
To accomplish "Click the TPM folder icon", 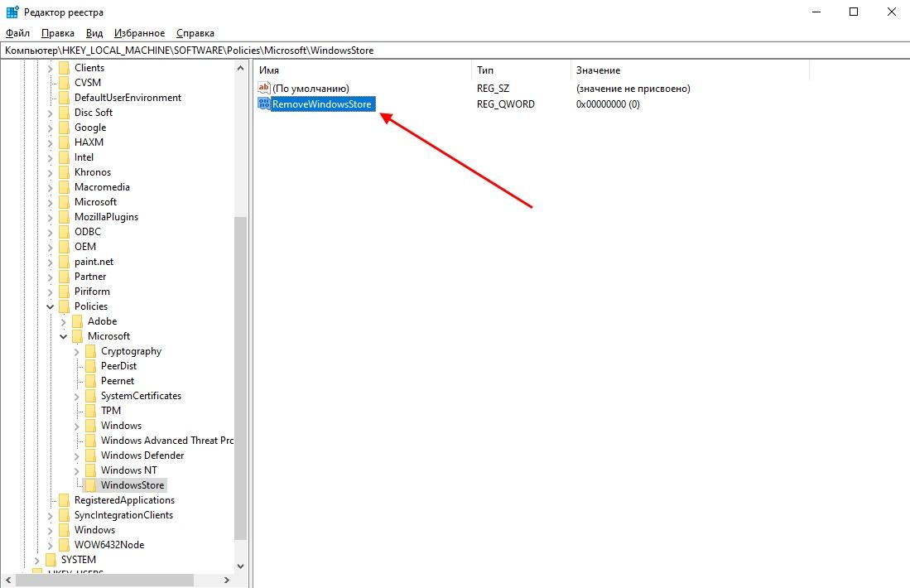I will click(x=90, y=411).
